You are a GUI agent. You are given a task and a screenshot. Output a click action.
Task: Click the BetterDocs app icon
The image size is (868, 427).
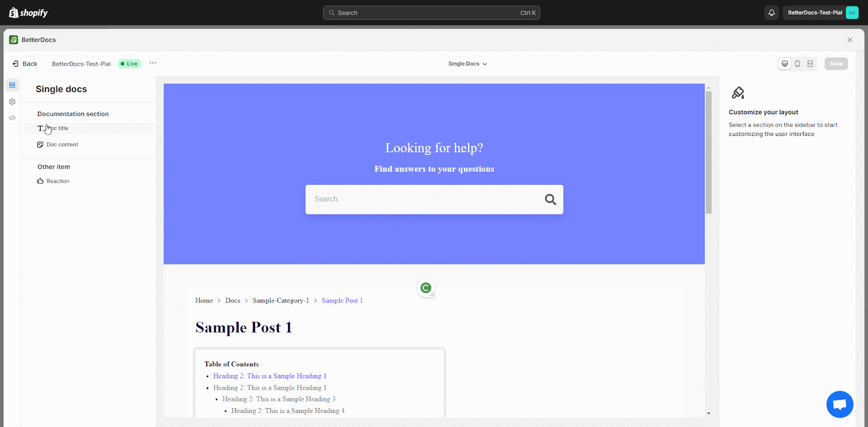[14, 40]
